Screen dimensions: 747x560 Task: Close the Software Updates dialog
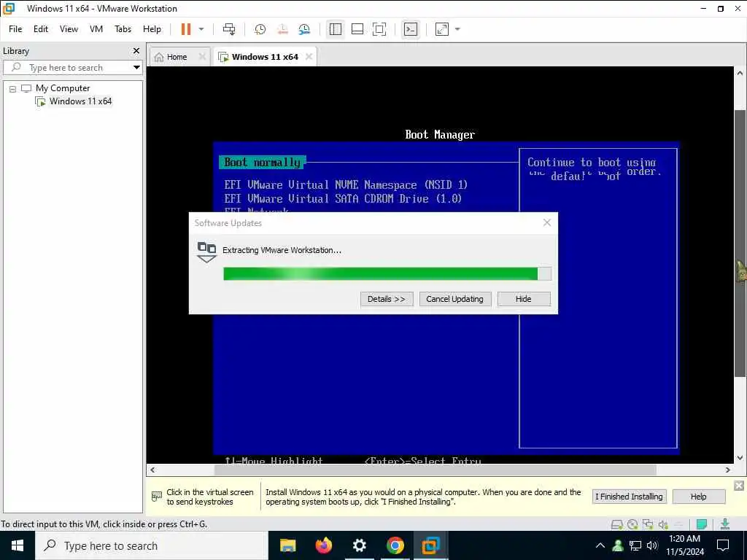(x=547, y=222)
